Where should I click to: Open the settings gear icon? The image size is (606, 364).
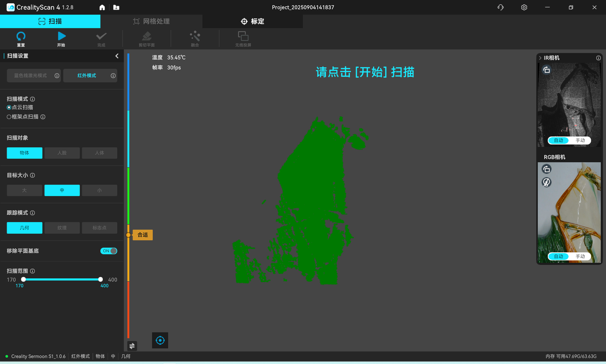524,8
